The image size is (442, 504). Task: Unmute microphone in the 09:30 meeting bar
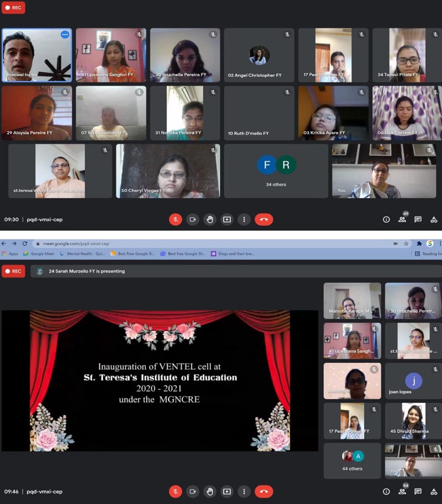[x=176, y=220]
